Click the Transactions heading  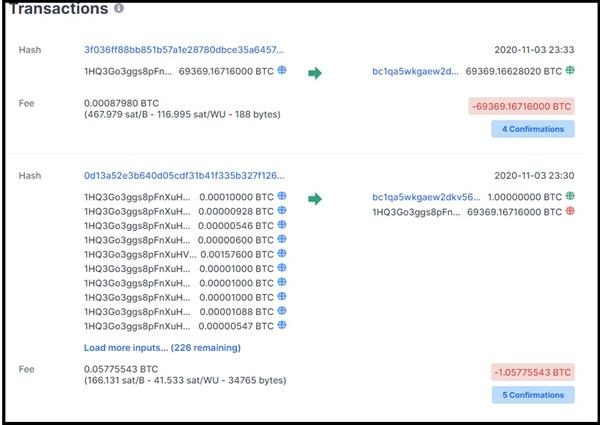click(x=59, y=8)
